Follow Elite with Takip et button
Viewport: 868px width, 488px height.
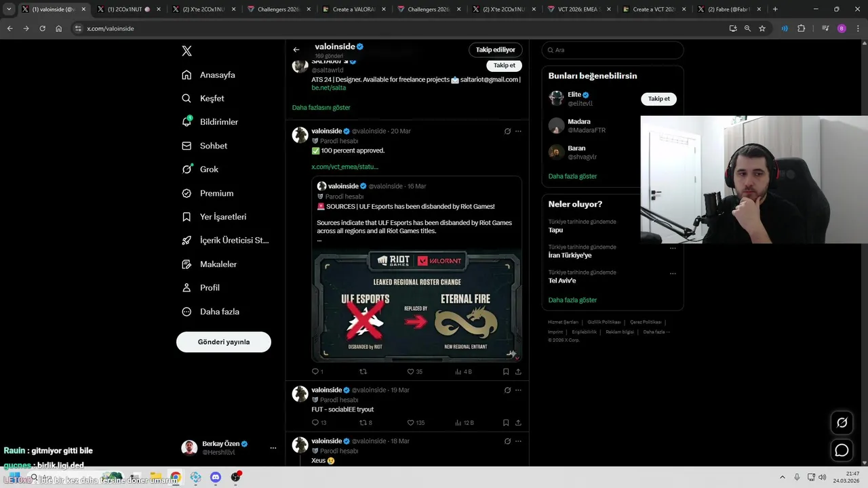coord(658,99)
